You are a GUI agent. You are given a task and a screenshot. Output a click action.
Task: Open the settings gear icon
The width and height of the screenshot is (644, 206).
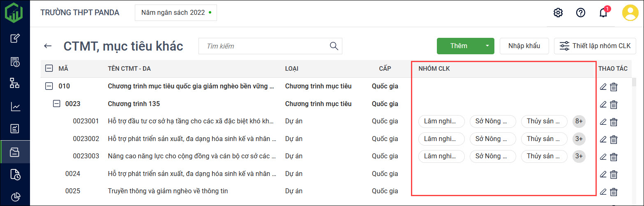tap(558, 13)
